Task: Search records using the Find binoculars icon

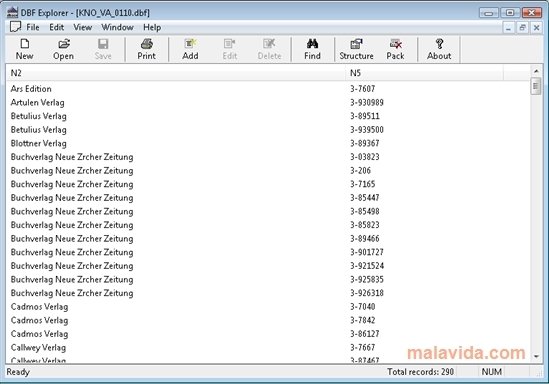Action: (312, 49)
